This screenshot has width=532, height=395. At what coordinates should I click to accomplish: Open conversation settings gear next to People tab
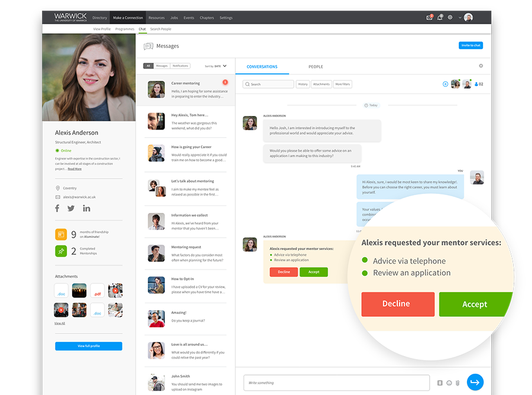[x=481, y=66]
